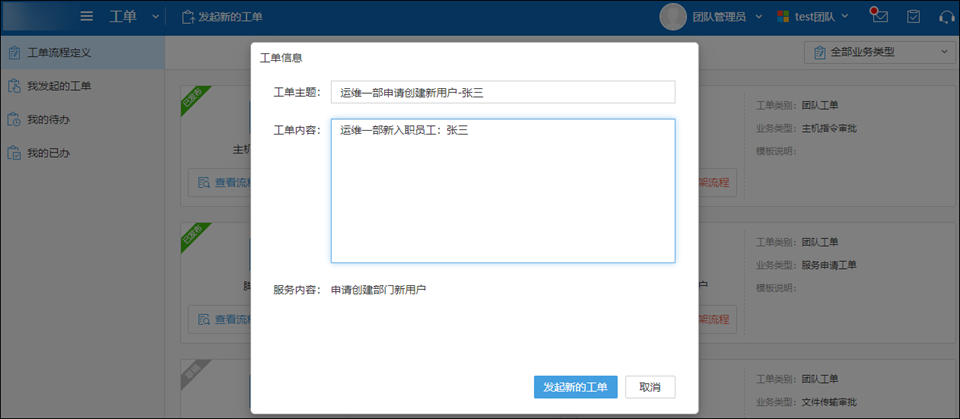
Task: Click the icon inside the 全部业务类型 dropdown
Action: pyautogui.click(x=819, y=53)
